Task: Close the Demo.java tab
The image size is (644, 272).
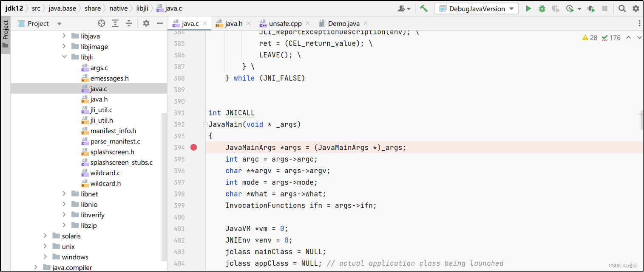Action: [x=366, y=23]
